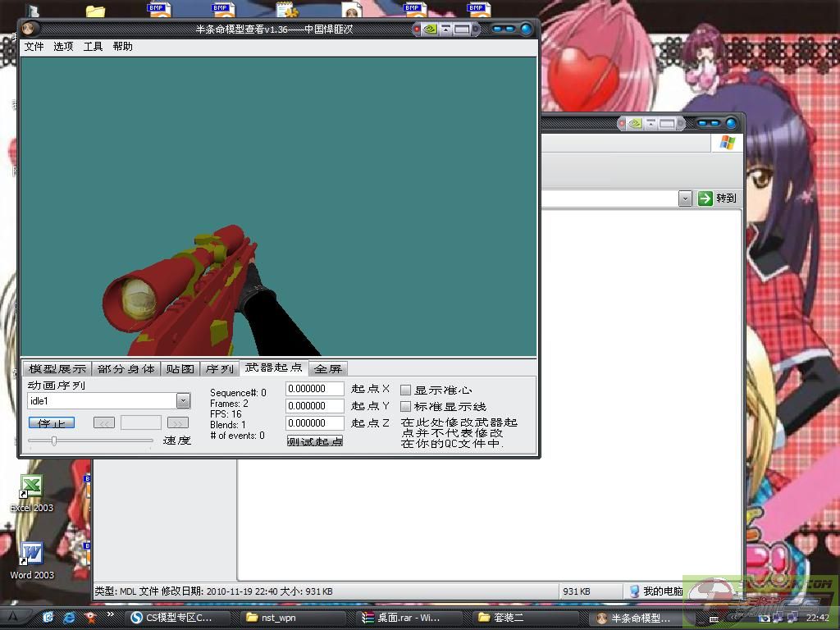Open the 文件 menu
This screenshot has height=630, width=840.
click(34, 47)
